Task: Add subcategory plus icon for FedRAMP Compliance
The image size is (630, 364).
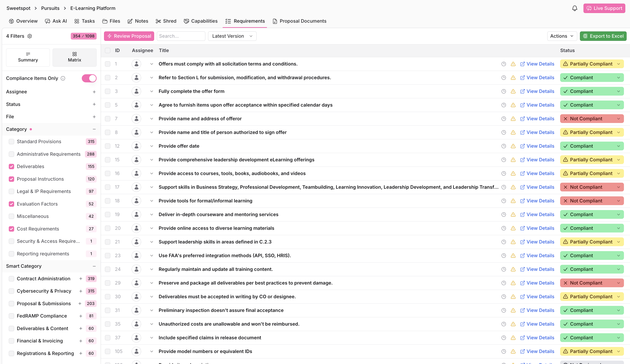Action: (x=80, y=316)
